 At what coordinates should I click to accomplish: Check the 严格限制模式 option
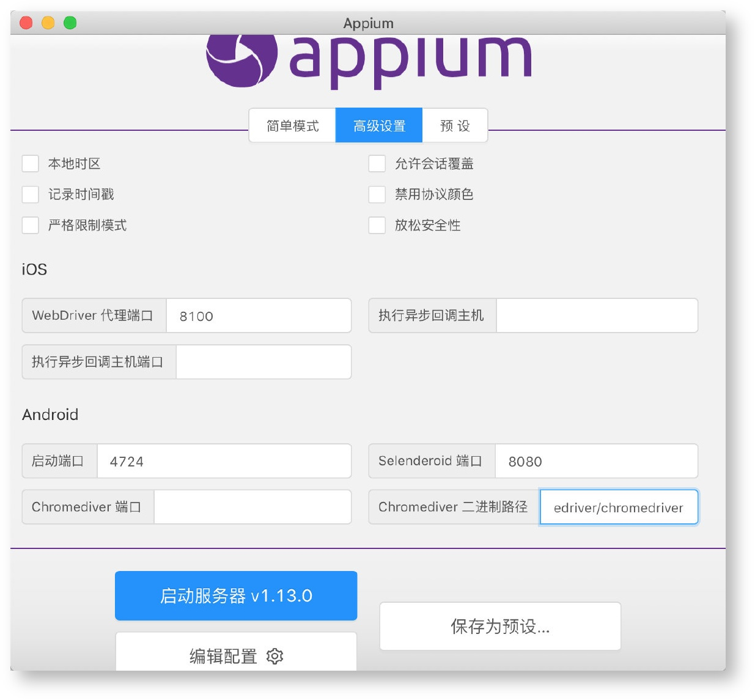click(x=31, y=225)
